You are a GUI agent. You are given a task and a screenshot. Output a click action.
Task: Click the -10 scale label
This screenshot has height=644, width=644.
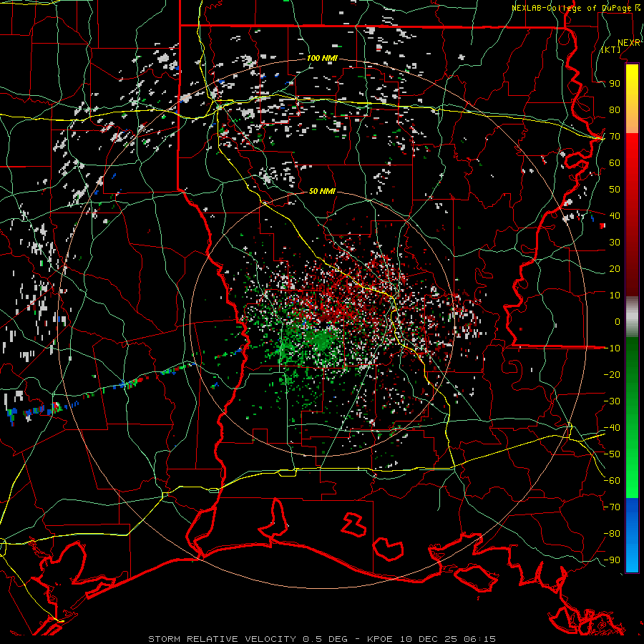point(612,348)
